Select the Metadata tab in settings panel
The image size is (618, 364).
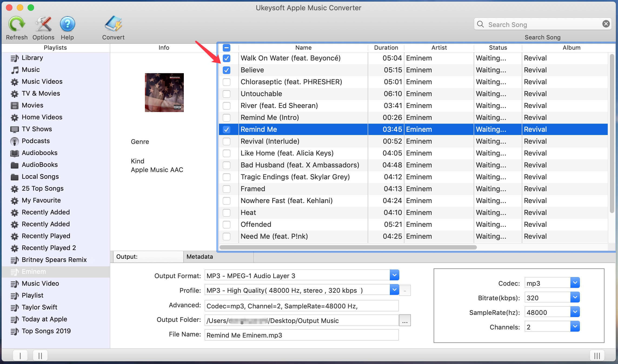click(x=200, y=257)
